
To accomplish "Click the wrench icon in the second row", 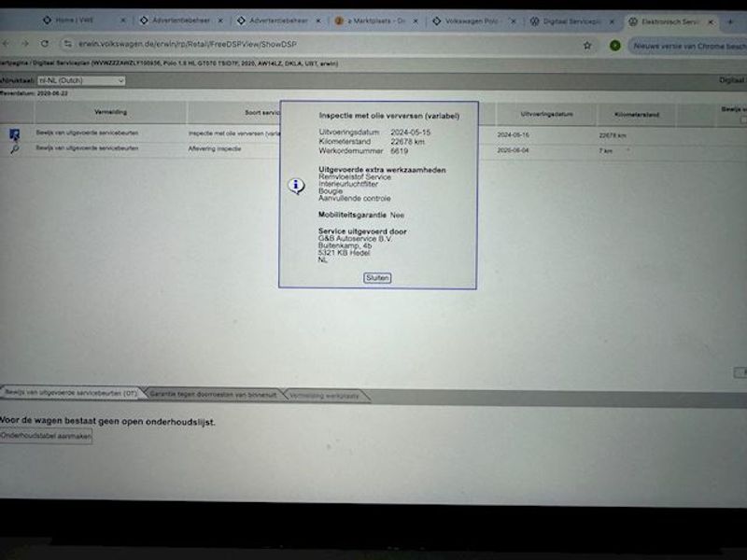I will 15,149.
